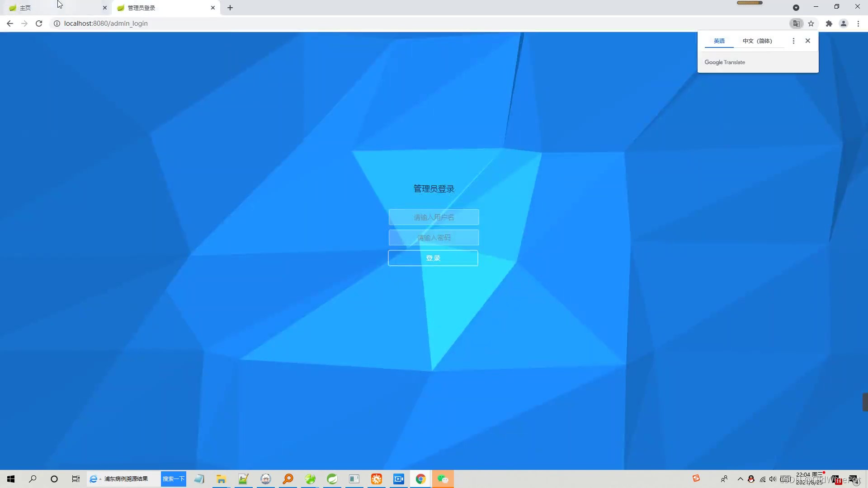Click the browser profile account icon
Image resolution: width=868 pixels, height=488 pixels.
pos(844,23)
